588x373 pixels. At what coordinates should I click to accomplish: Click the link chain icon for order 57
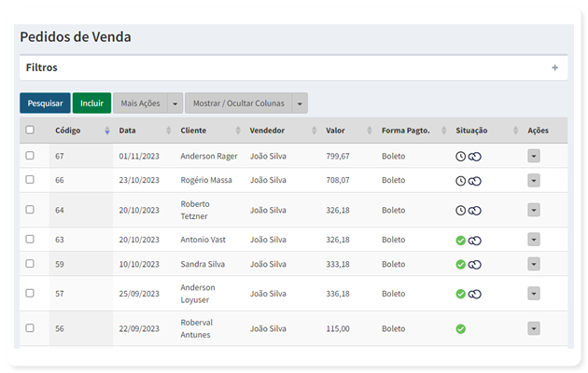tap(475, 295)
